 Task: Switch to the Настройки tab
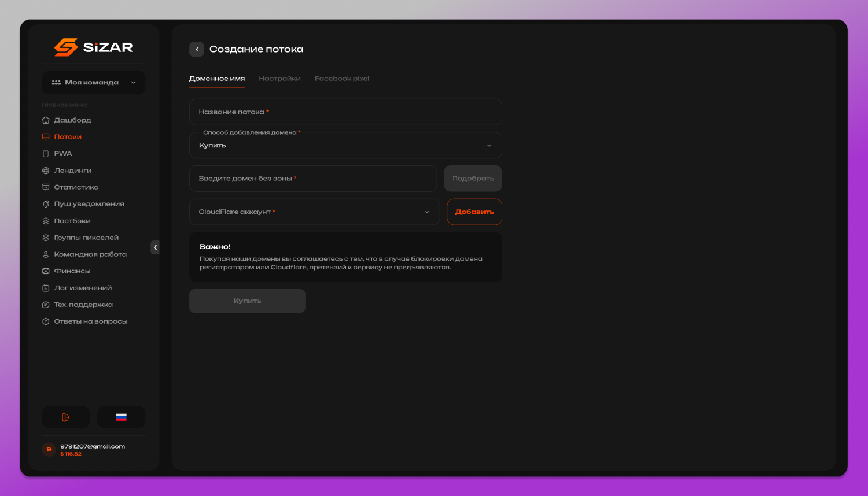pos(279,79)
